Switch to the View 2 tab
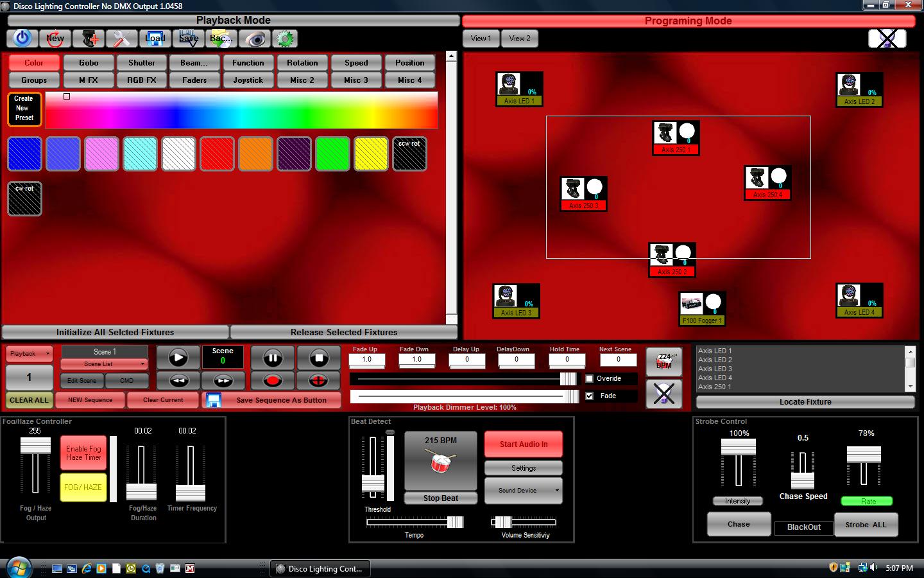Viewport: 924px width, 578px height. [x=520, y=39]
